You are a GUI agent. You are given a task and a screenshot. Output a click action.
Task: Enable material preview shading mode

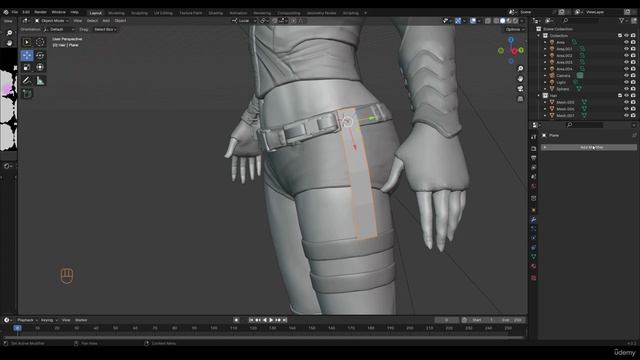509,20
